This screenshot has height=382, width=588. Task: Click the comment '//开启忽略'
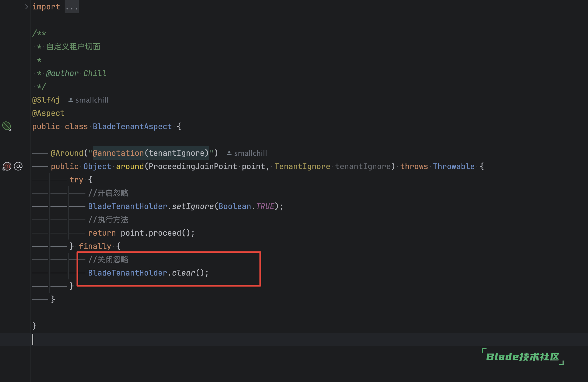[x=108, y=193]
